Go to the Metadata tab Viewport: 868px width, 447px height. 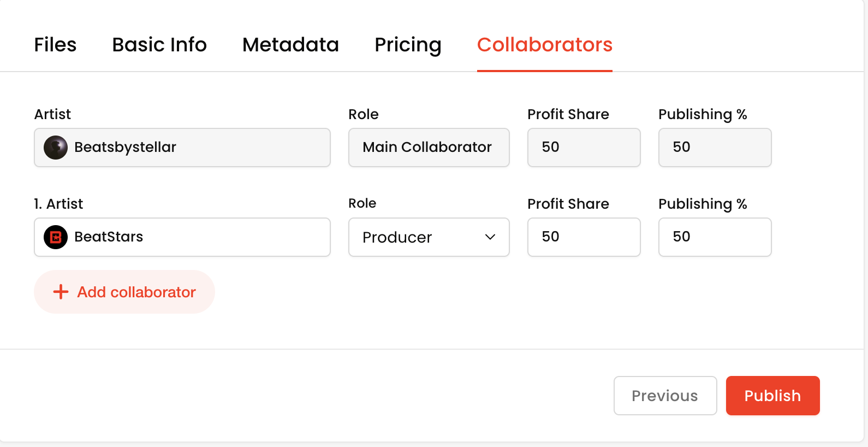pos(290,45)
